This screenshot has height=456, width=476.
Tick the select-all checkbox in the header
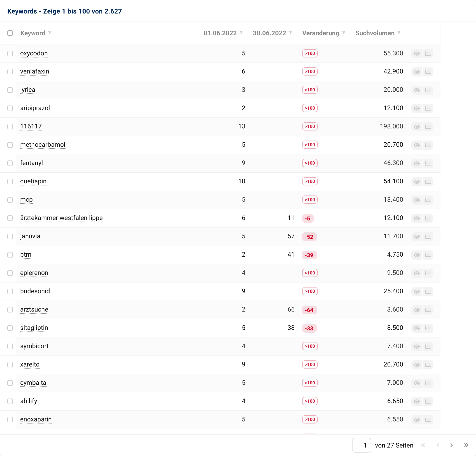coord(10,33)
